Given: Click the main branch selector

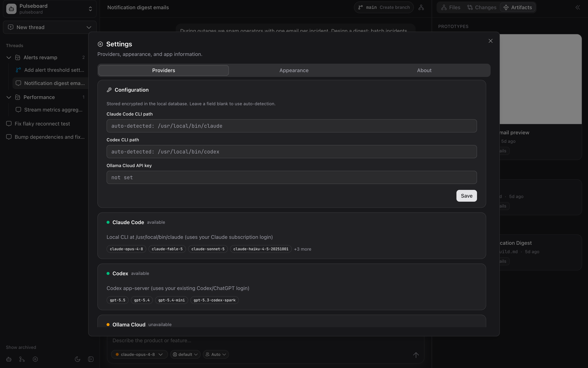Looking at the screenshot, I should tap(368, 8).
